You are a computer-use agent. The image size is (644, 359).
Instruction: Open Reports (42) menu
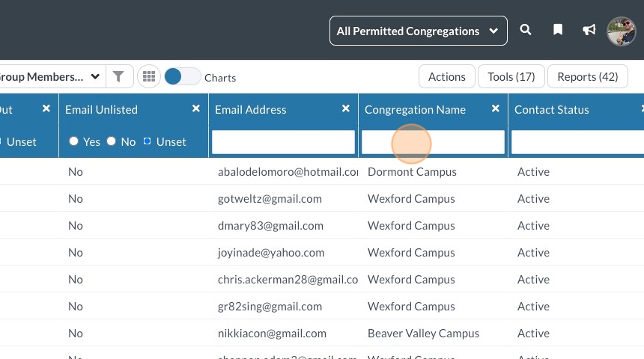(587, 76)
